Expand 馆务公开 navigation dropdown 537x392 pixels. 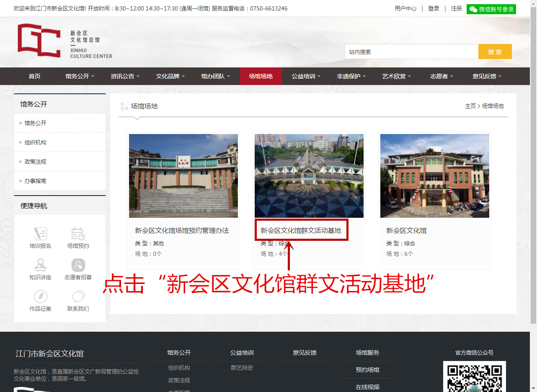pos(80,76)
